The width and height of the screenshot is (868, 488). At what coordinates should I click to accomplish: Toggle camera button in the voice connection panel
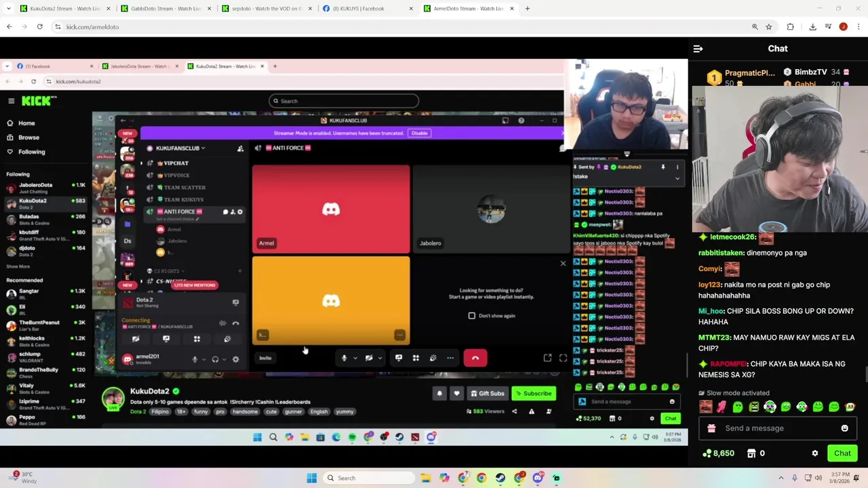pos(136,339)
